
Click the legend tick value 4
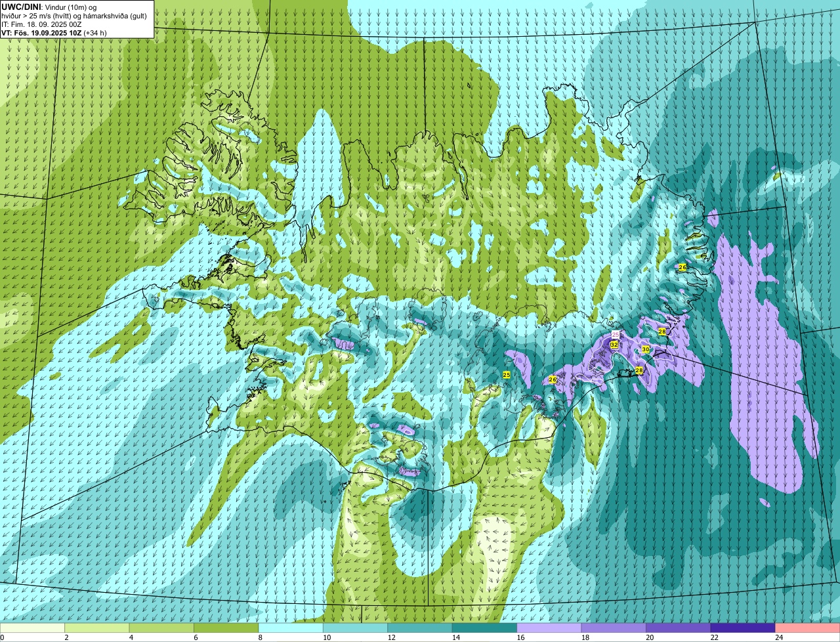[131, 637]
